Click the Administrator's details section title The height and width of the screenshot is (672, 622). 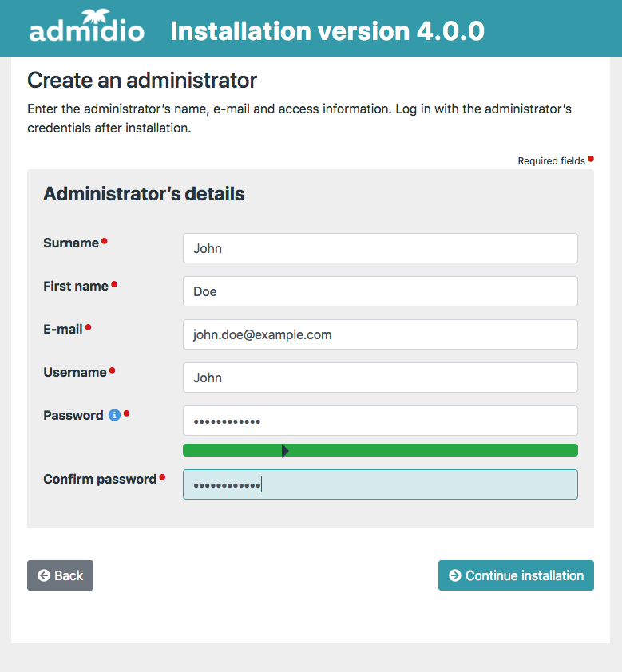144,194
